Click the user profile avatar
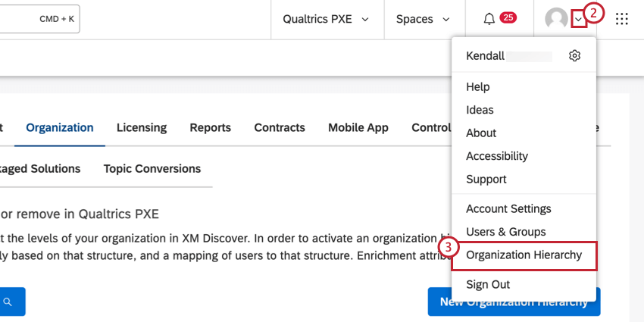The width and height of the screenshot is (644, 322). [x=557, y=19]
